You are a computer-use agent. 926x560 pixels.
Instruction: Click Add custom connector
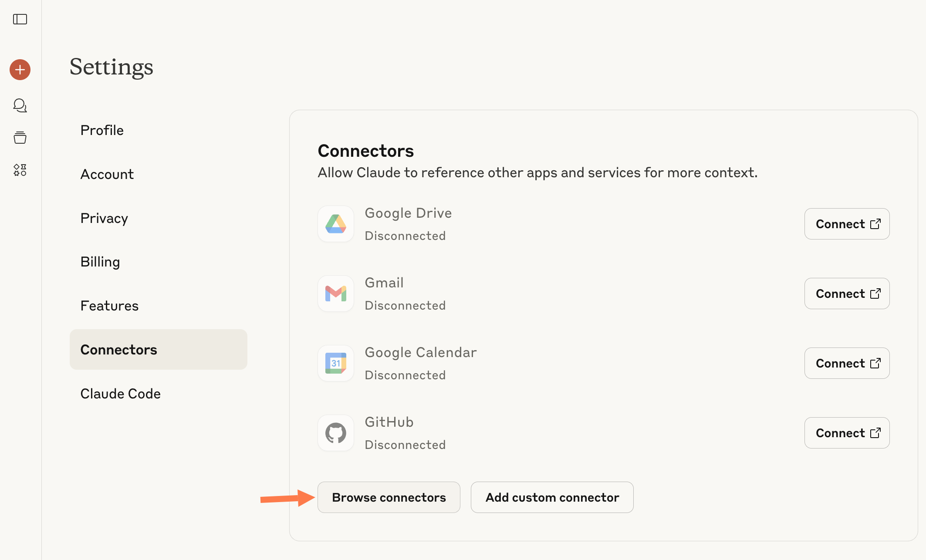[552, 497]
